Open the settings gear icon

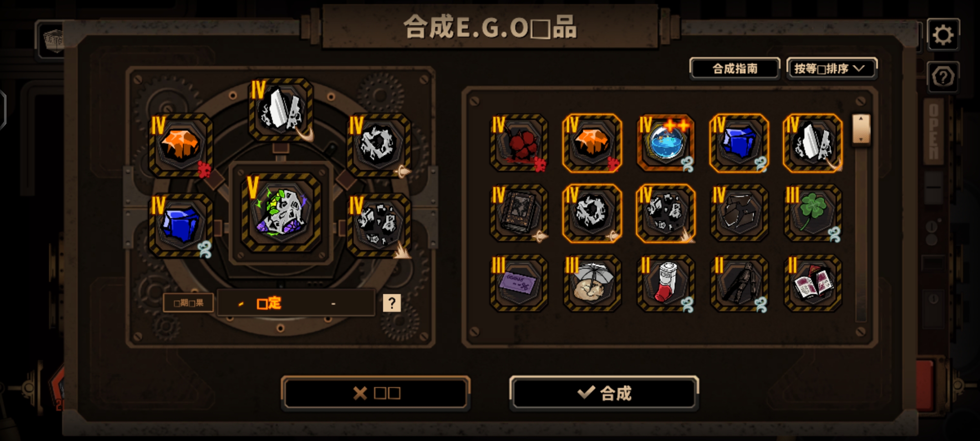pyautogui.click(x=943, y=35)
